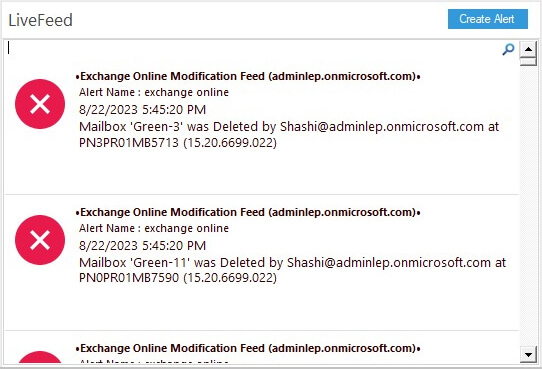
Task: Select the Green-3 alert feed title
Action: tap(248, 76)
